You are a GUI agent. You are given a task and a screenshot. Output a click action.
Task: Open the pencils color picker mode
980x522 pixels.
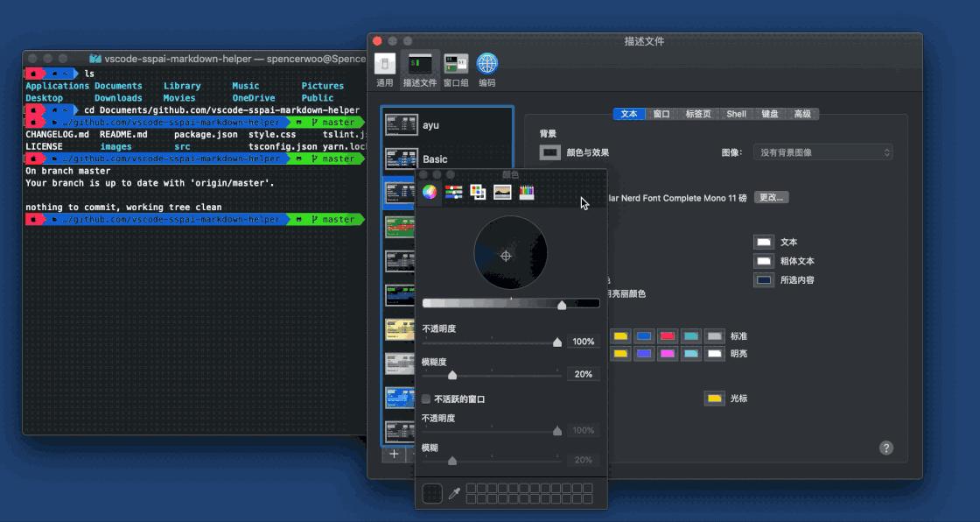tap(526, 190)
